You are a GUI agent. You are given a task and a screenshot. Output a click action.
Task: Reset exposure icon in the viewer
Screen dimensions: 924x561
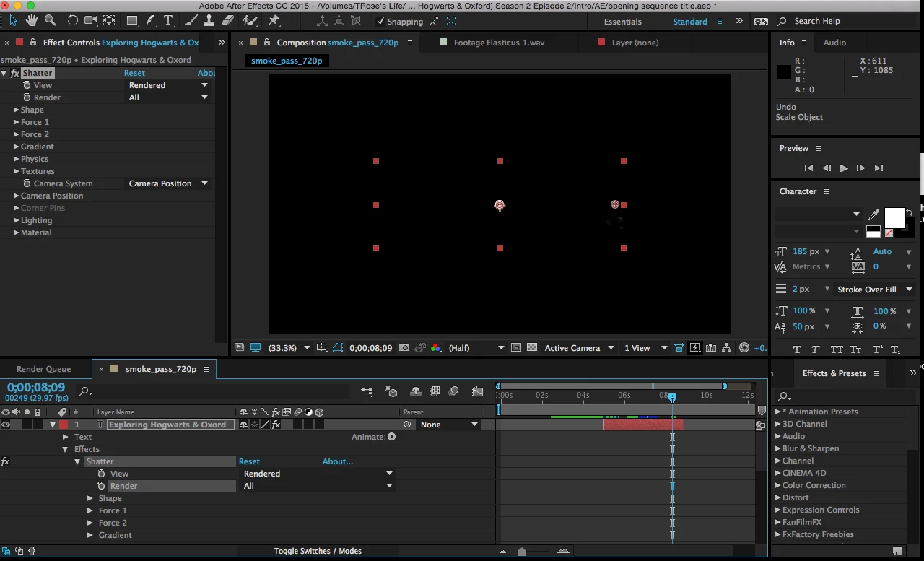(x=744, y=348)
